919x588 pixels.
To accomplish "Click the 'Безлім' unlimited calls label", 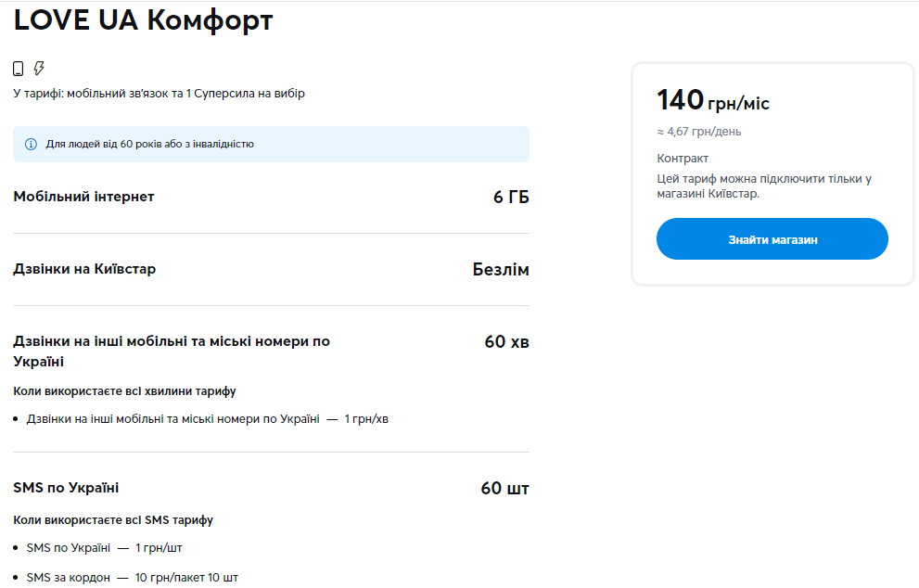I will (500, 269).
